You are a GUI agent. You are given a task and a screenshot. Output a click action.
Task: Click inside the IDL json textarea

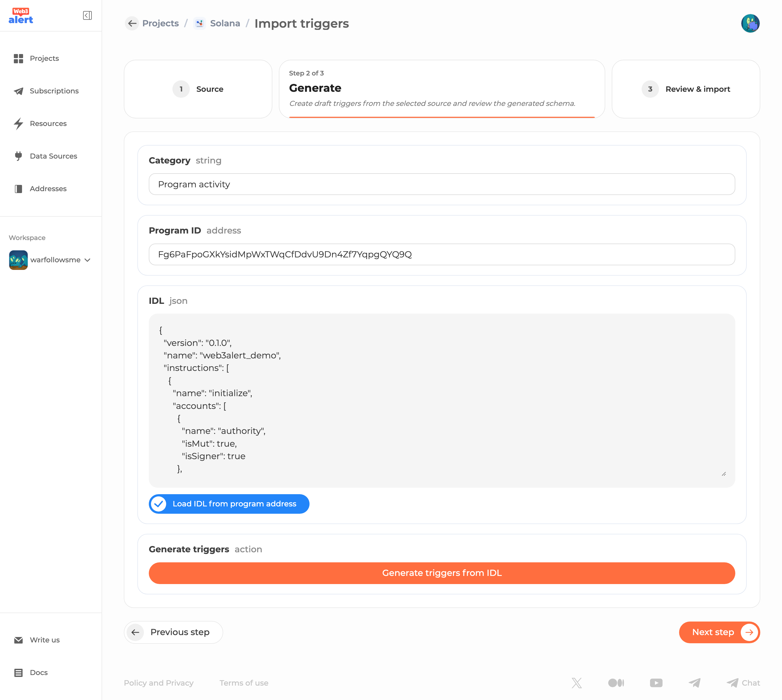[442, 401]
